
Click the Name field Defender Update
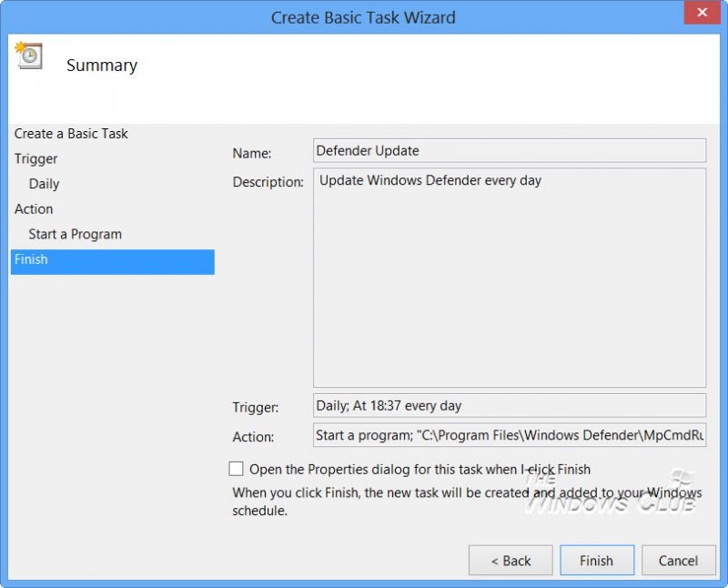(510, 150)
